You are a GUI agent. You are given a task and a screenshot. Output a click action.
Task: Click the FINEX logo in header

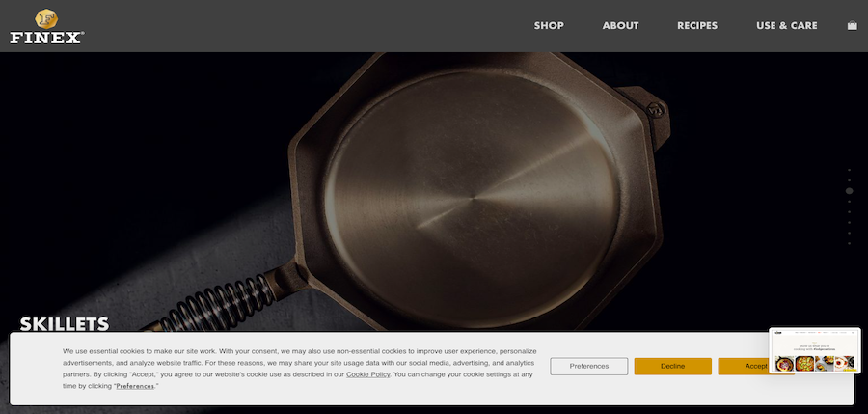(x=46, y=27)
